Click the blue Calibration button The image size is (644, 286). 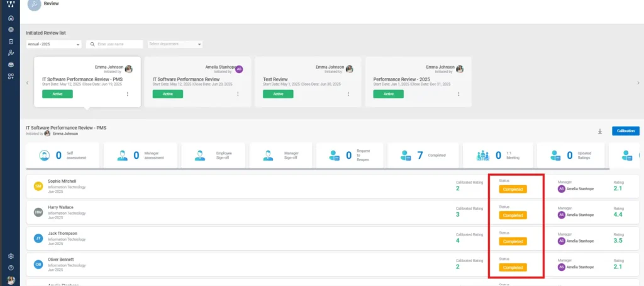point(626,131)
